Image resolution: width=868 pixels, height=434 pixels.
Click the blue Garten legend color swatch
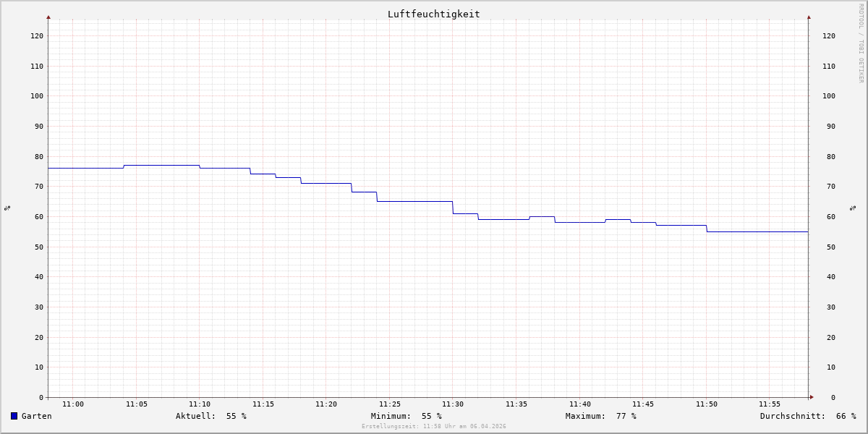pos(14,416)
